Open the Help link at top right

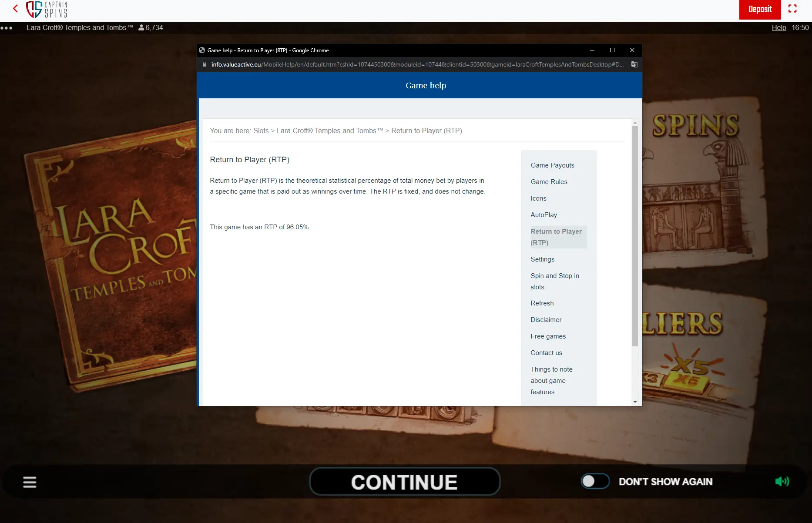tap(779, 27)
